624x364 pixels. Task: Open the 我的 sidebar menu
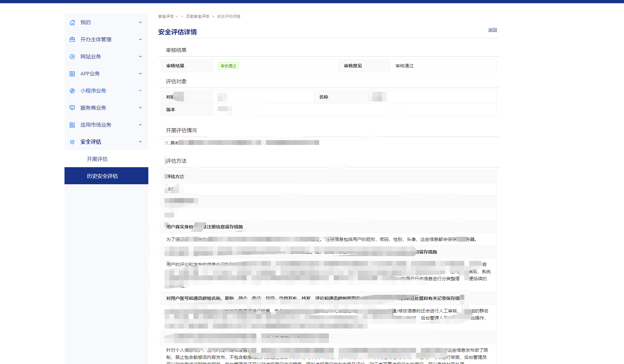106,23
